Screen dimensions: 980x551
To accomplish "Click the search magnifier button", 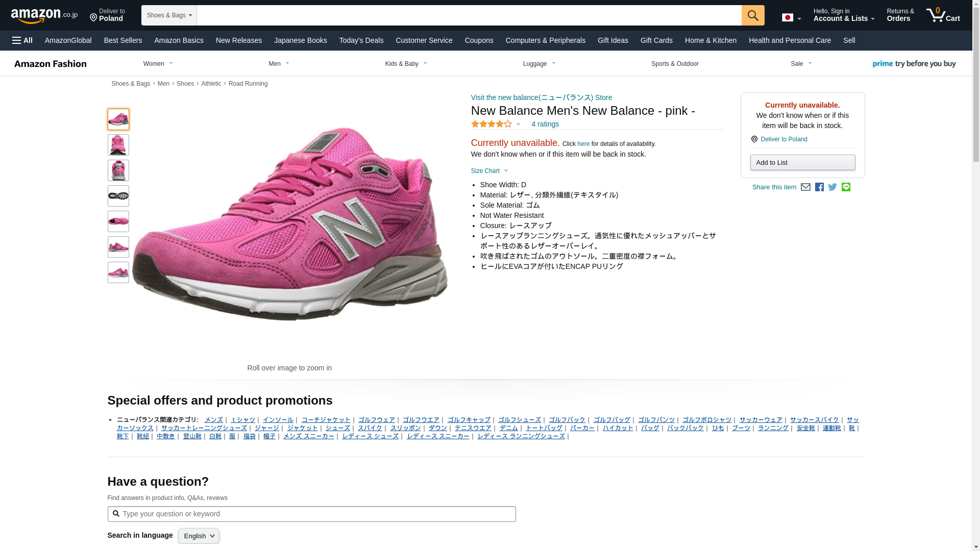I will pos(752,15).
